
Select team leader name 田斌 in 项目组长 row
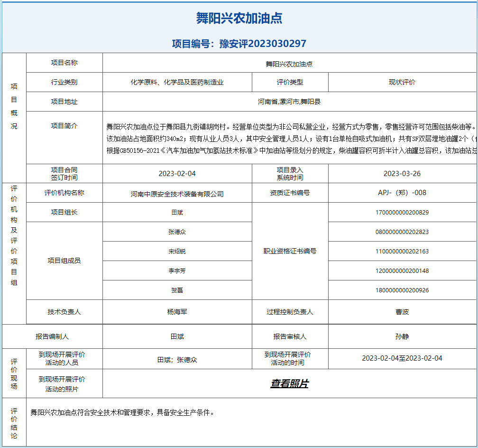pyautogui.click(x=177, y=212)
